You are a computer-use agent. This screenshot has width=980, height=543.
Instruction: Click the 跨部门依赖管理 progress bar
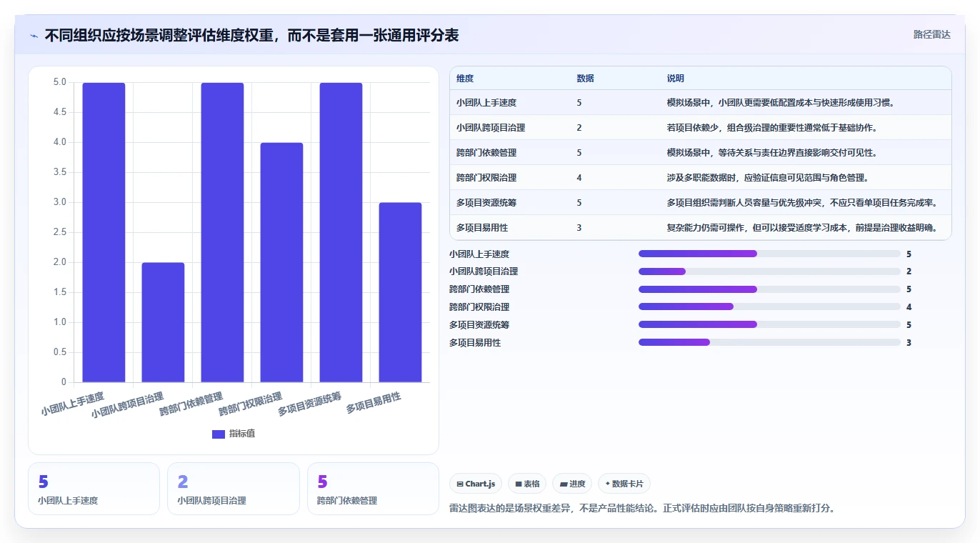769,289
